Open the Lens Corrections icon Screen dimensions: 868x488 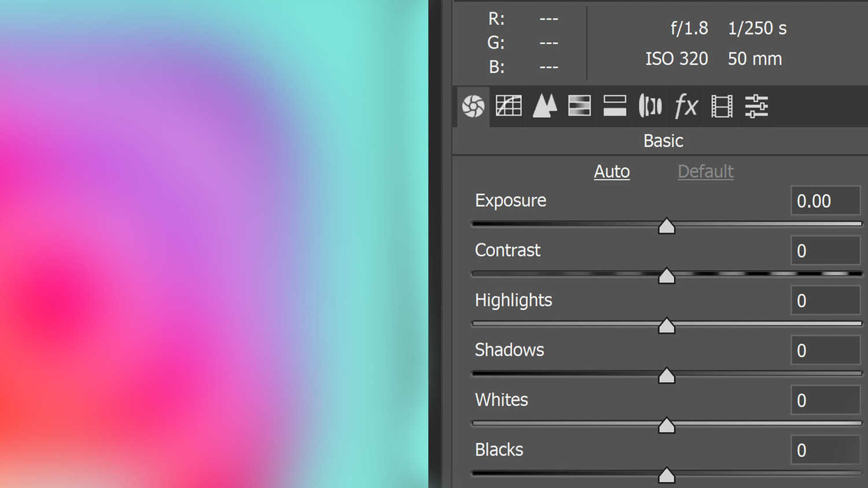(x=650, y=106)
